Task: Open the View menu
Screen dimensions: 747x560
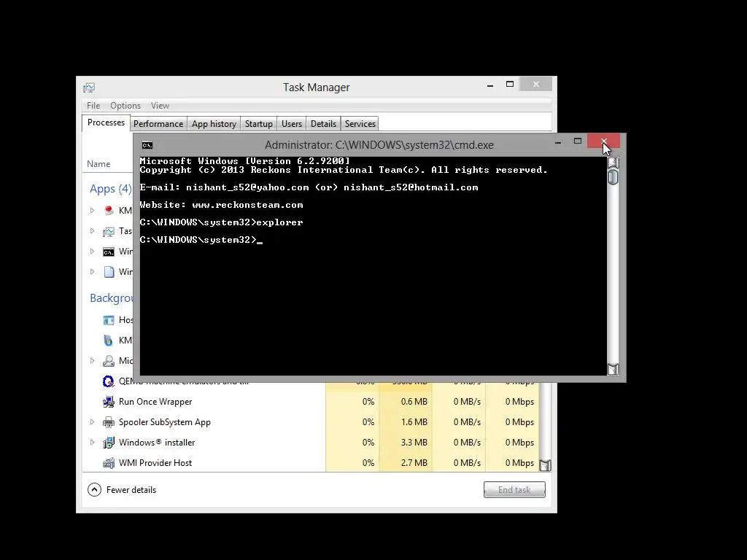Action: click(x=160, y=106)
